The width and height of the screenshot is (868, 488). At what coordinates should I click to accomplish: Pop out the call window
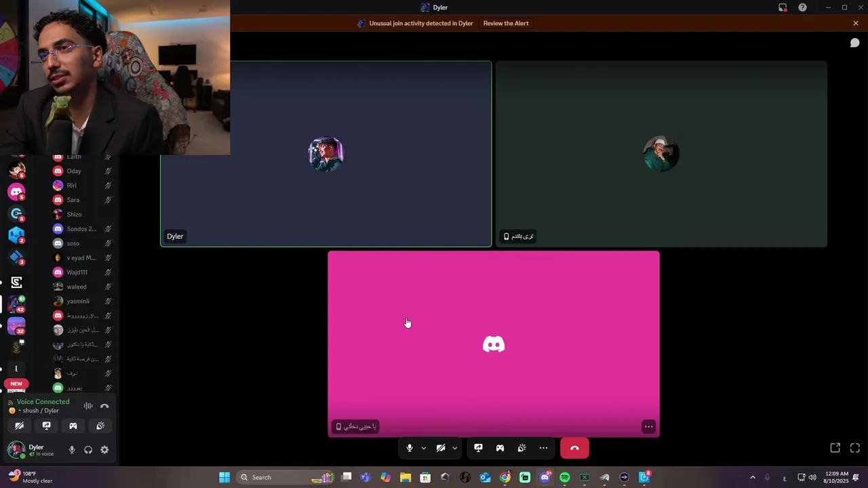(x=835, y=448)
